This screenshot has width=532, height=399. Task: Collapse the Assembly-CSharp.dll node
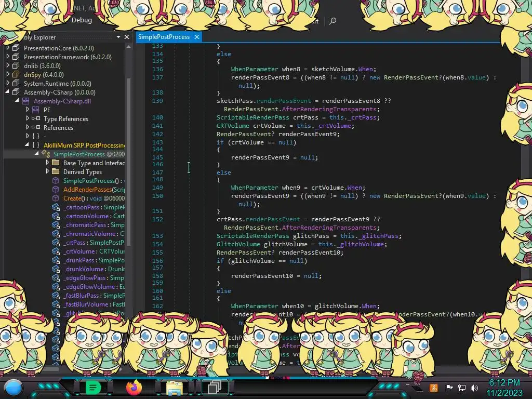(17, 101)
